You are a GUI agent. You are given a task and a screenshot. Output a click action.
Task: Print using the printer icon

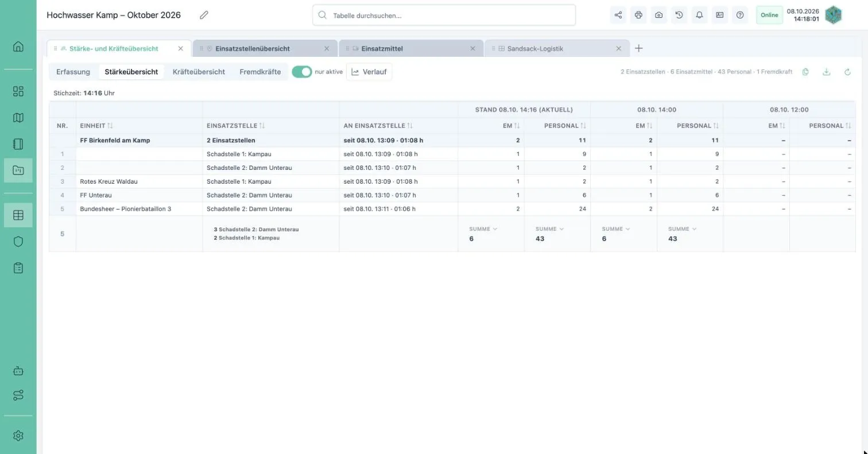[x=638, y=15]
